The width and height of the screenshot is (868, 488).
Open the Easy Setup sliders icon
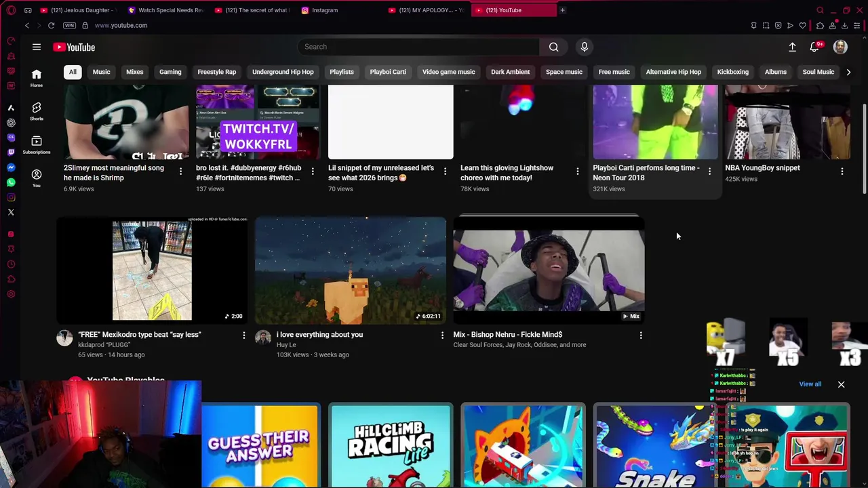tap(857, 26)
